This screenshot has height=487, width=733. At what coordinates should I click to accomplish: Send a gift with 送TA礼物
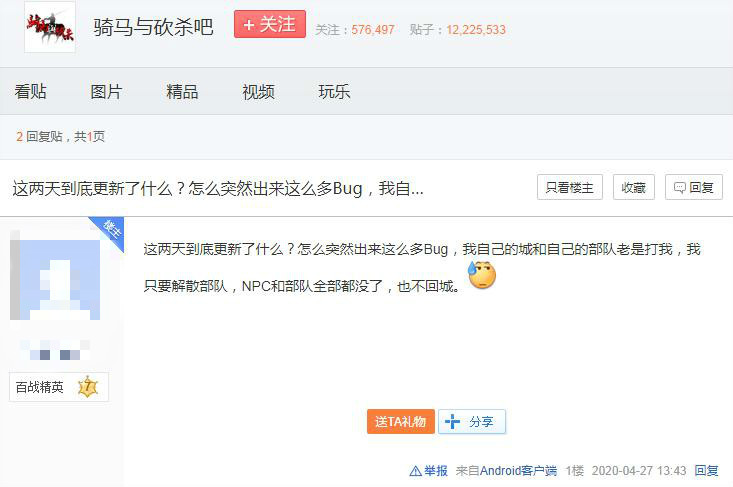click(401, 422)
